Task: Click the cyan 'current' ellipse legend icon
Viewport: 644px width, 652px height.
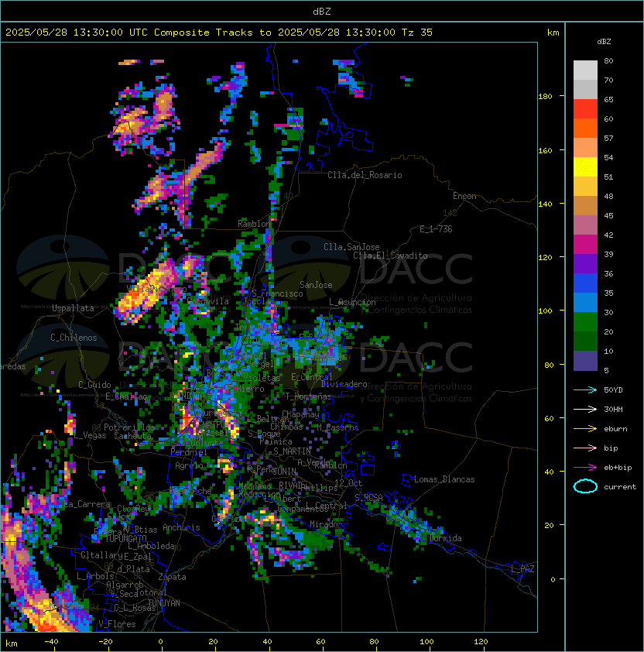Action: [585, 486]
